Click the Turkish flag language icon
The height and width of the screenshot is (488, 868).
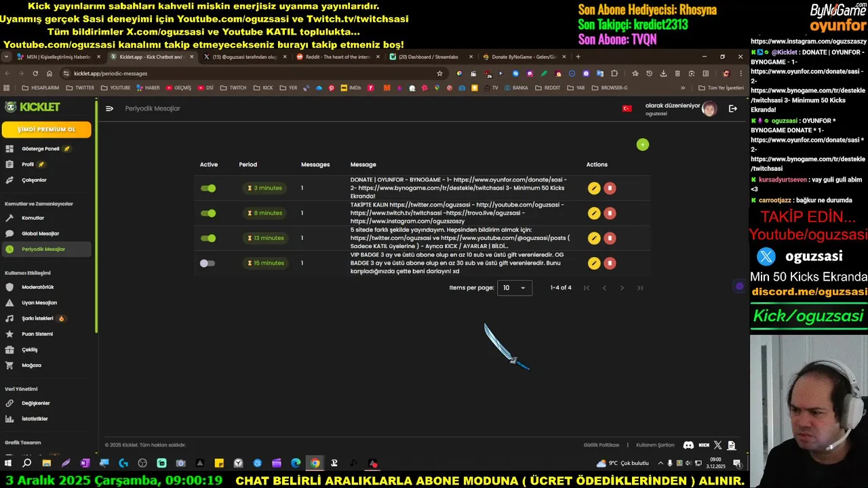pos(627,108)
